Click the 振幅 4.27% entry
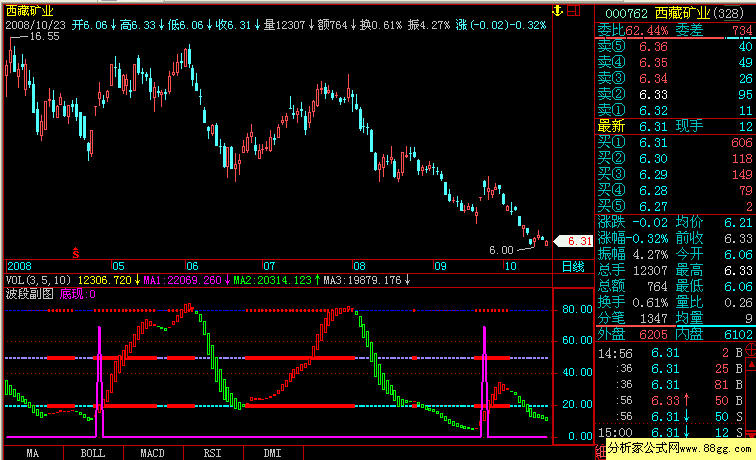Screen dimensions: 756x460 [x=633, y=255]
